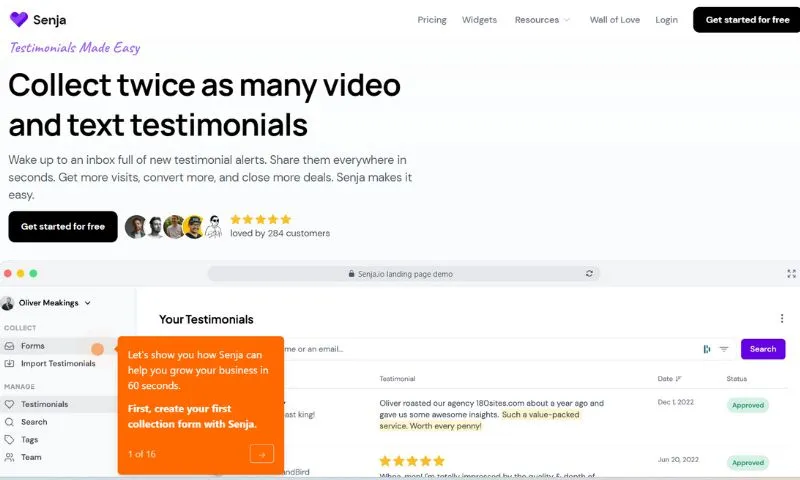Click the Login link
800x480 pixels.
point(666,20)
